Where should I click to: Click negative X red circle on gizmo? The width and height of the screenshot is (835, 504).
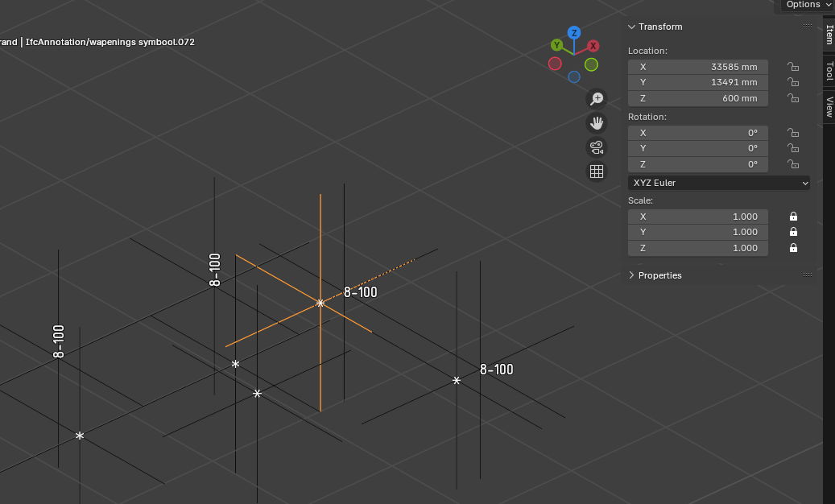pos(555,64)
